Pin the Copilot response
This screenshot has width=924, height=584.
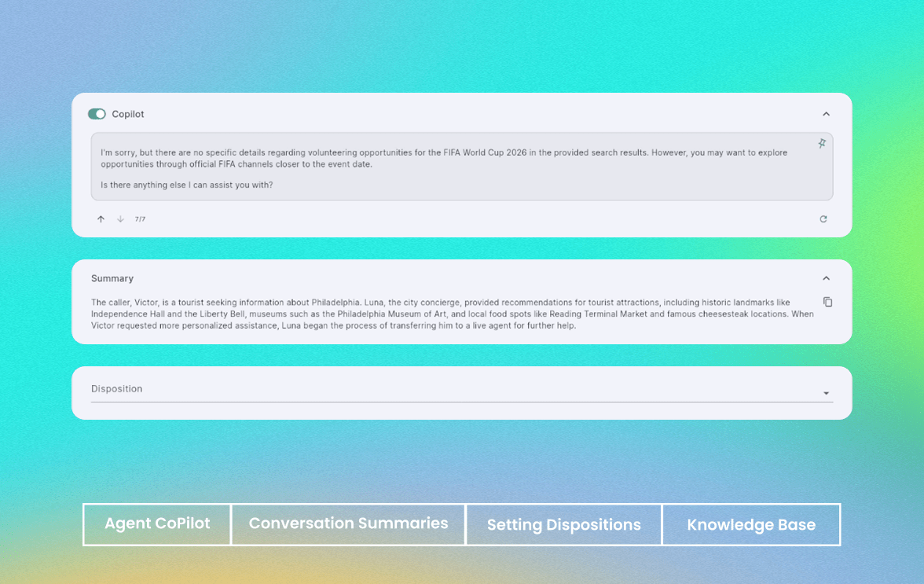pyautogui.click(x=822, y=144)
